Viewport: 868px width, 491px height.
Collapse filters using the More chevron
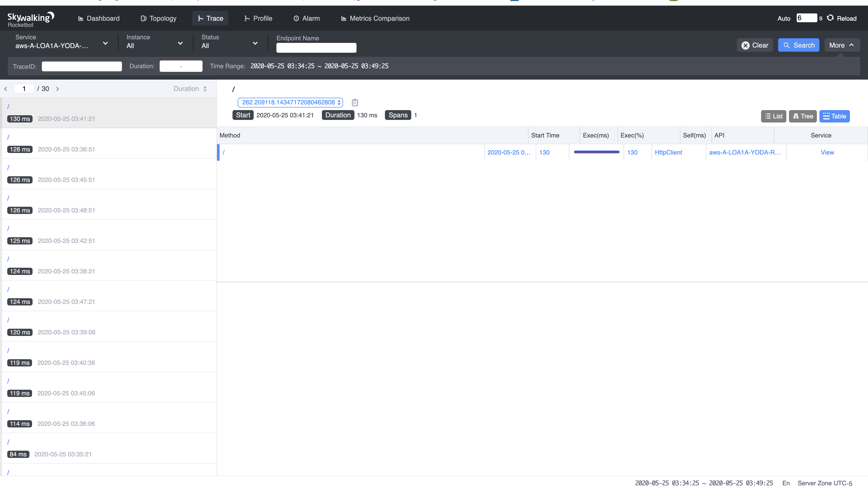[x=841, y=45]
